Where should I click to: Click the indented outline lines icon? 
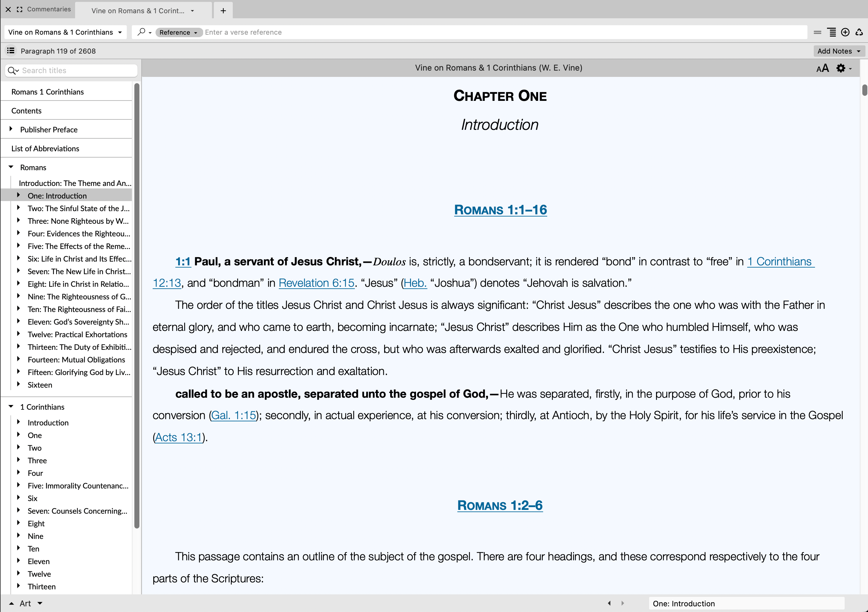832,32
